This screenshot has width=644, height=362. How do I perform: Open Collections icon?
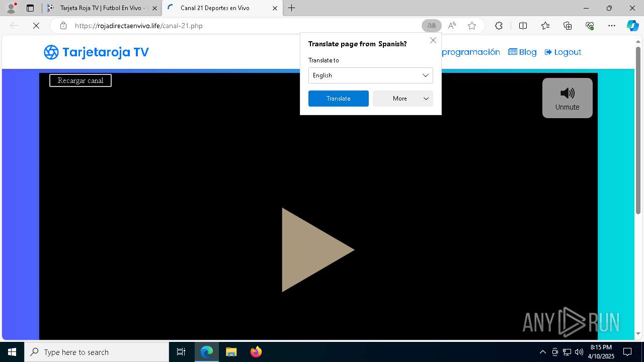tap(568, 26)
